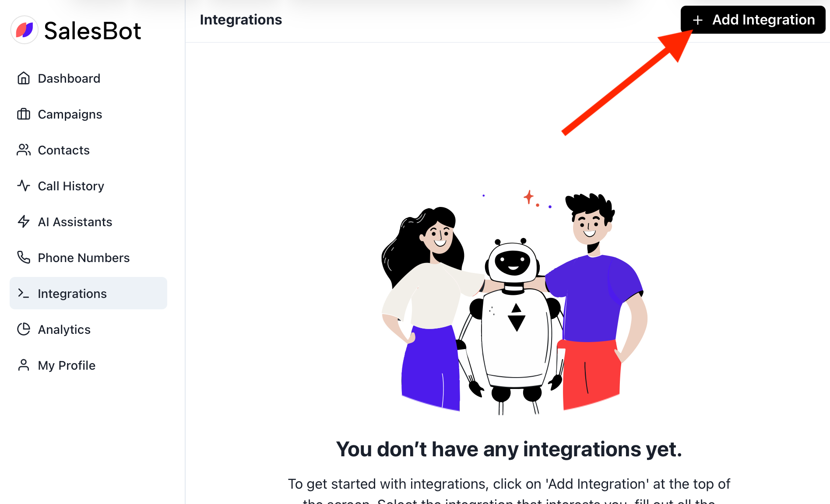Click the SalesBot brand name
Viewport: 830px width, 504px height.
pos(93,31)
